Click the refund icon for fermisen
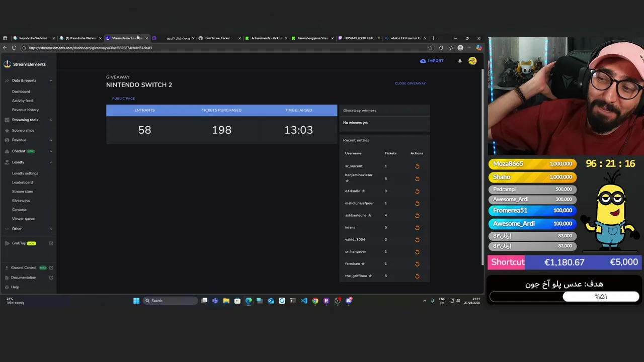This screenshot has height=362, width=644. tap(417, 264)
